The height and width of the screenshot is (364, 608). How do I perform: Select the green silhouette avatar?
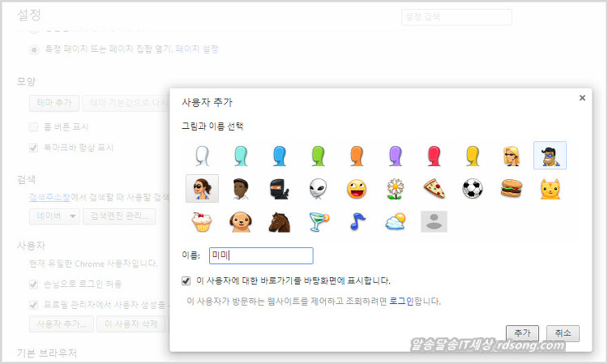tap(317, 155)
